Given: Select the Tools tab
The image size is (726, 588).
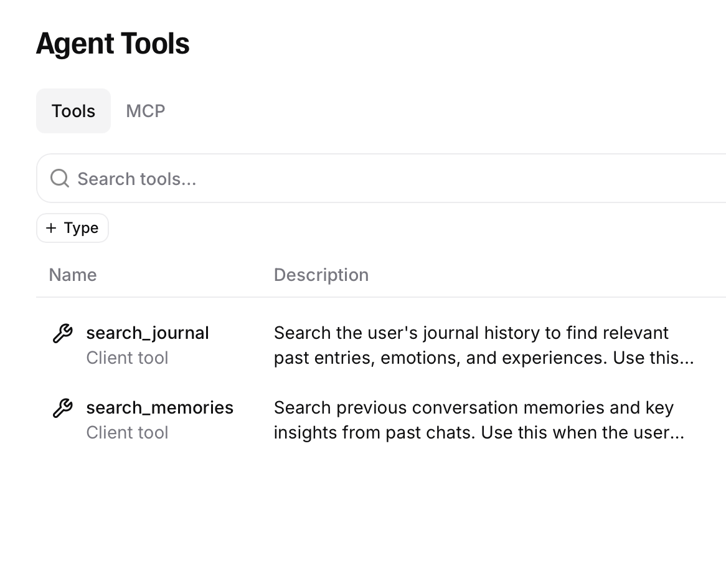Looking at the screenshot, I should click(x=73, y=111).
